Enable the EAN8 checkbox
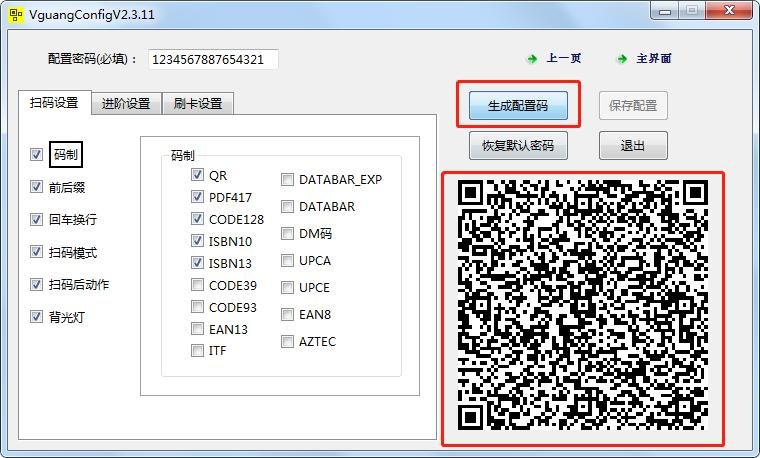760x458 pixels. 287,315
